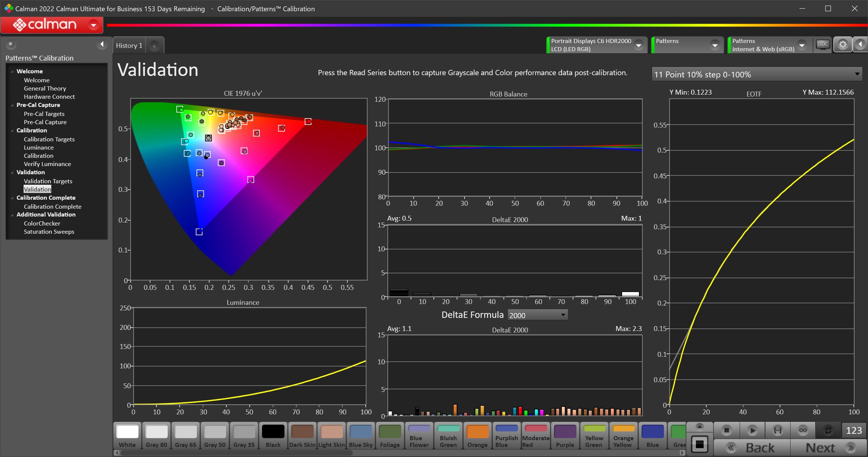
Task: Open the Patterns source dropdown
Action: (687, 45)
